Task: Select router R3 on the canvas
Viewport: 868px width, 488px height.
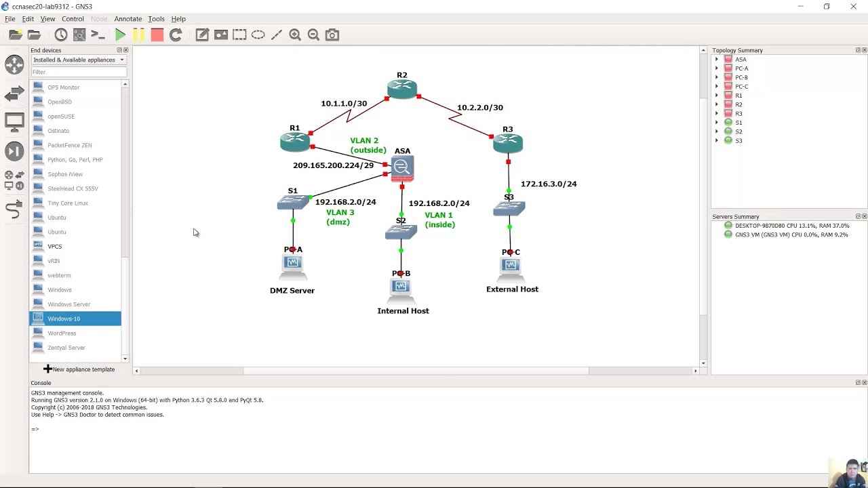Action: coord(508,143)
